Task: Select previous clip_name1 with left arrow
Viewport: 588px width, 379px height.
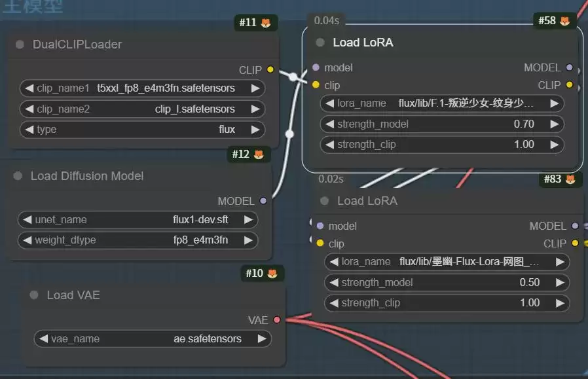Action: (x=29, y=88)
